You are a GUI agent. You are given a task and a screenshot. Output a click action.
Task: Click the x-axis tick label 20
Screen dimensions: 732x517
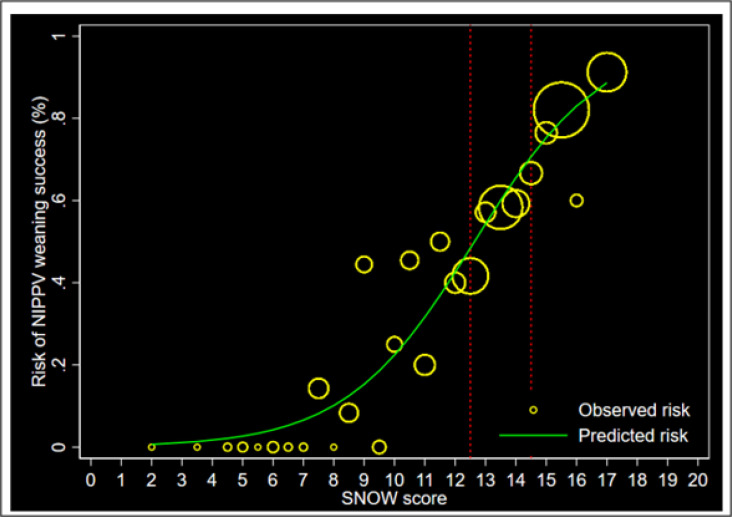pos(698,479)
